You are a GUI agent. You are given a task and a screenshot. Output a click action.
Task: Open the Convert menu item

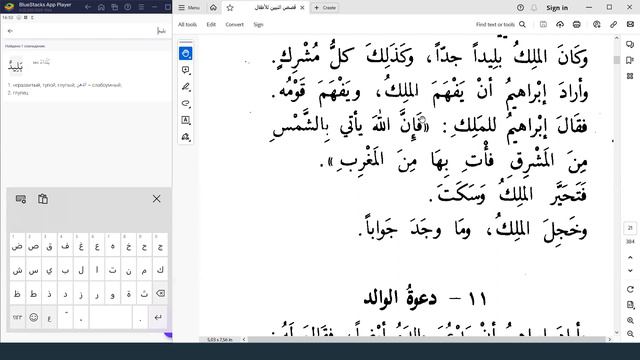[234, 24]
